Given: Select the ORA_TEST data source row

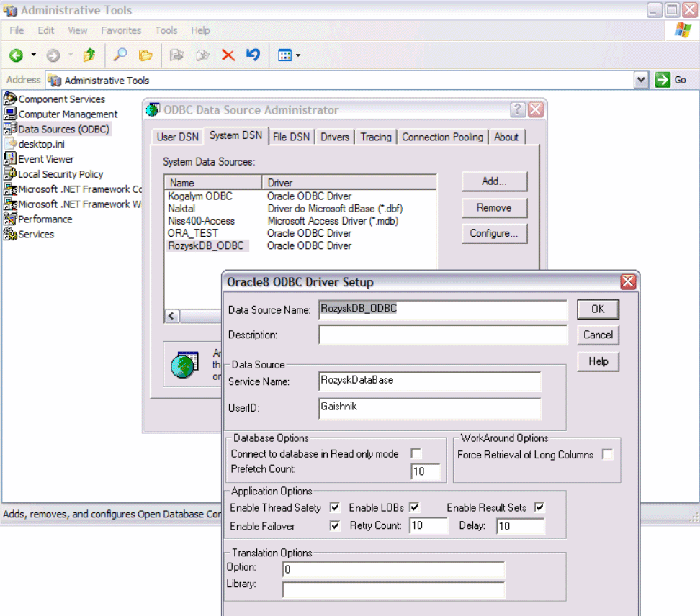Looking at the screenshot, I should coord(300,233).
